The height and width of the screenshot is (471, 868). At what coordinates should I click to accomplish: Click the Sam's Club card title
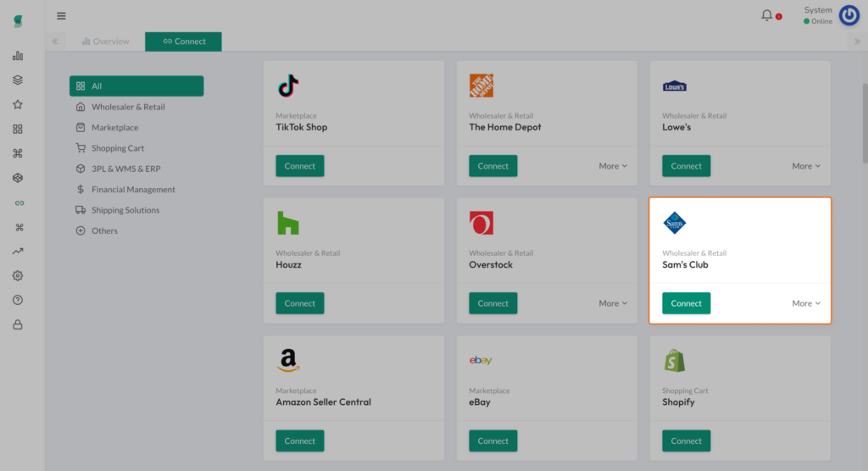click(x=685, y=264)
